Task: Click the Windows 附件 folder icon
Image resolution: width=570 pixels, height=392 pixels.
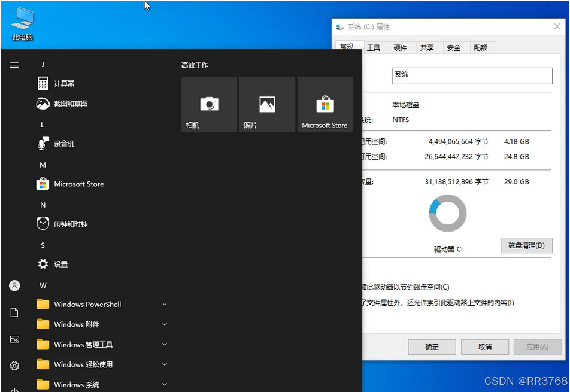Action: coord(43,324)
